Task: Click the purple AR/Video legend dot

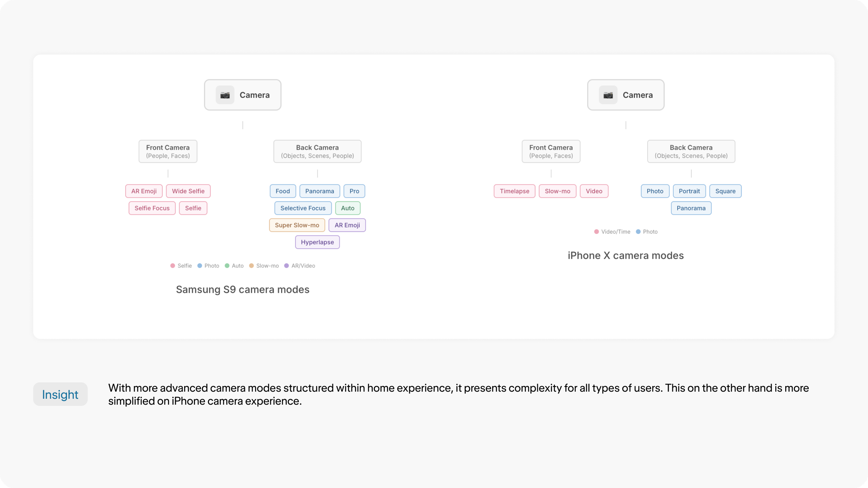Action: [x=286, y=266]
